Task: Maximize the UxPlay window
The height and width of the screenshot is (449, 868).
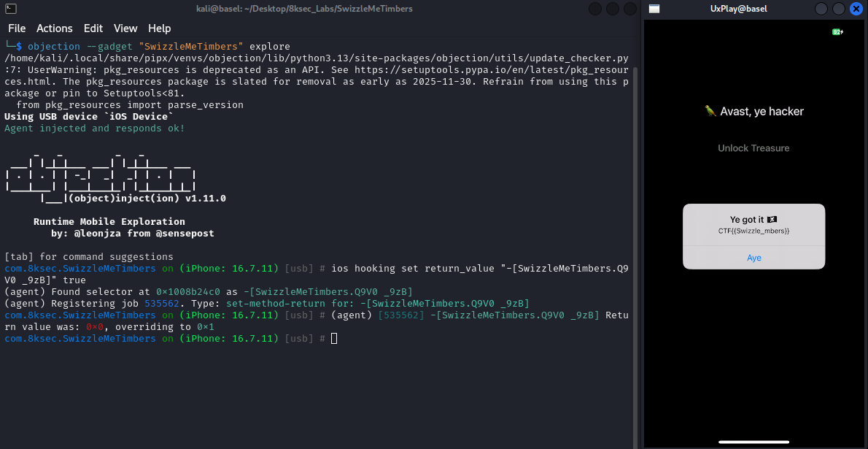Action: click(x=839, y=9)
